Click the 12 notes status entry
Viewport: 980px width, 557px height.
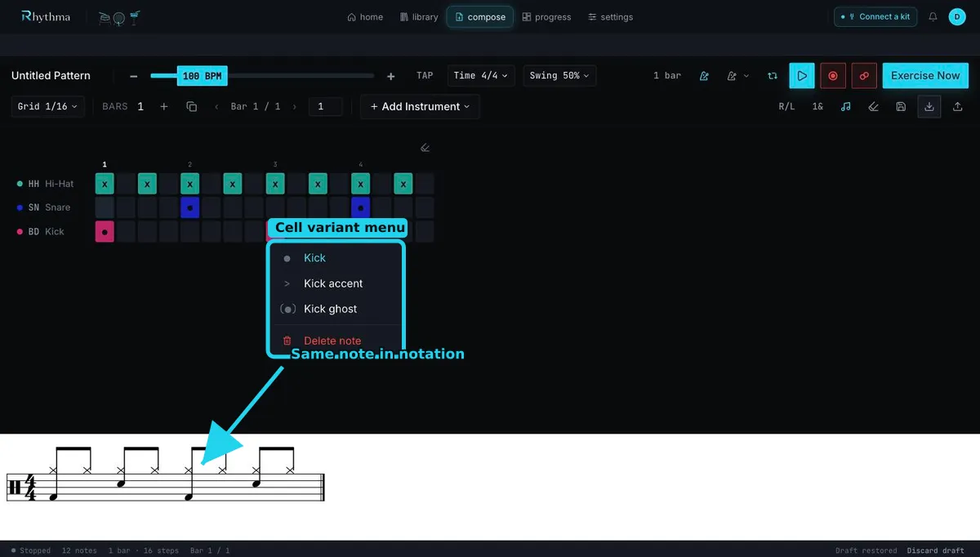tap(79, 550)
